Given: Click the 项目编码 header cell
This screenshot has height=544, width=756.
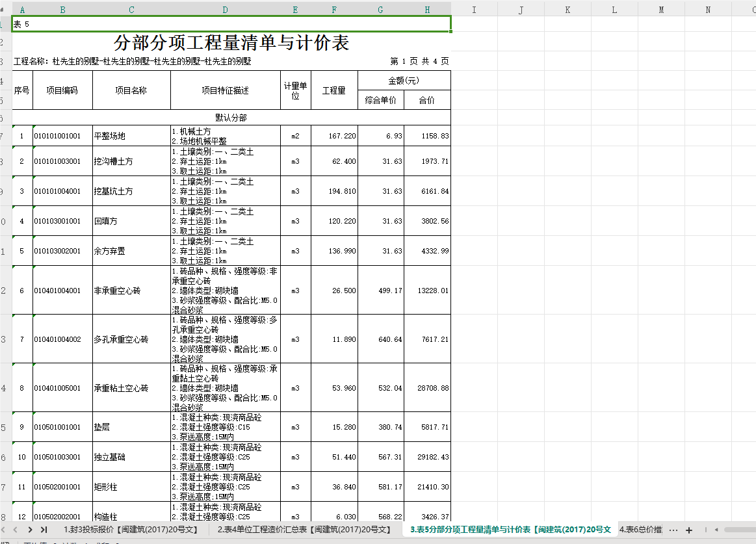Looking at the screenshot, I should pos(62,90).
